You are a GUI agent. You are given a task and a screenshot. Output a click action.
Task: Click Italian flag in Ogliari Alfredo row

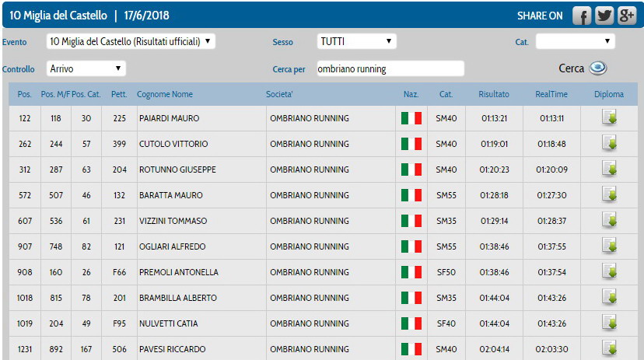[x=411, y=246]
